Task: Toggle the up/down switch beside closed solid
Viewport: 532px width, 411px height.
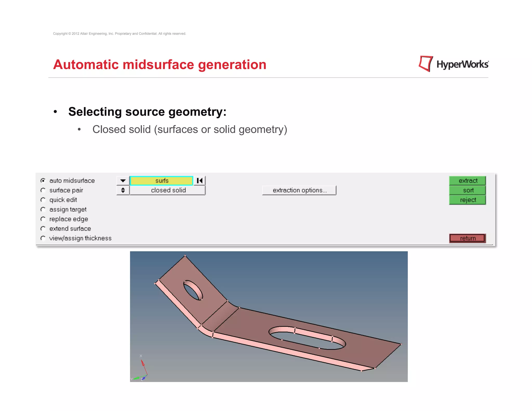Action: click(x=123, y=190)
